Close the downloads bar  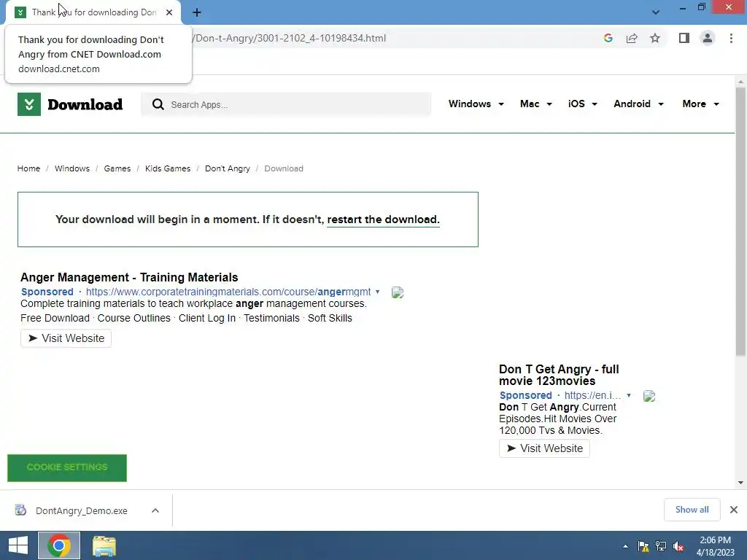(x=734, y=510)
